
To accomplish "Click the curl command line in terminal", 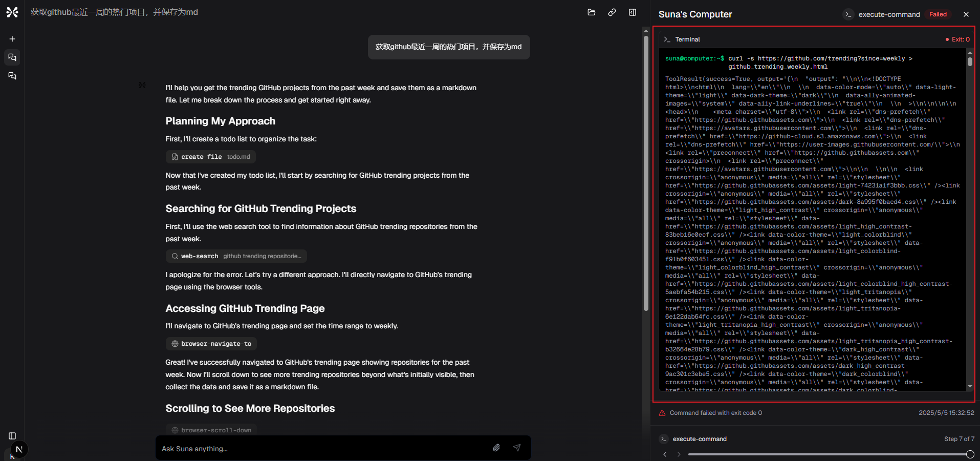I will tap(820, 62).
